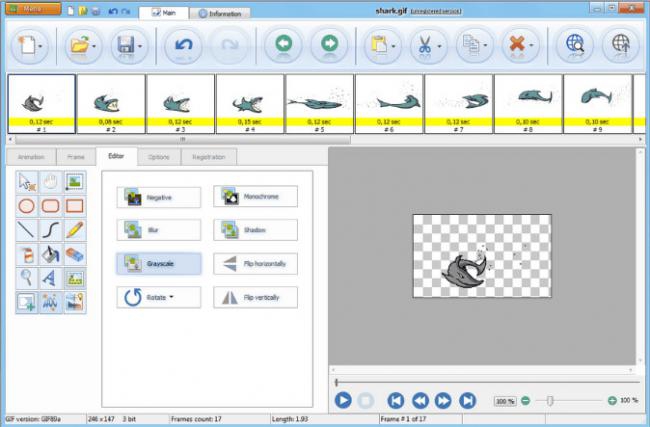Open the Copy dropdown arrow
The height and width of the screenshot is (427, 650).
pyautogui.click(x=485, y=46)
